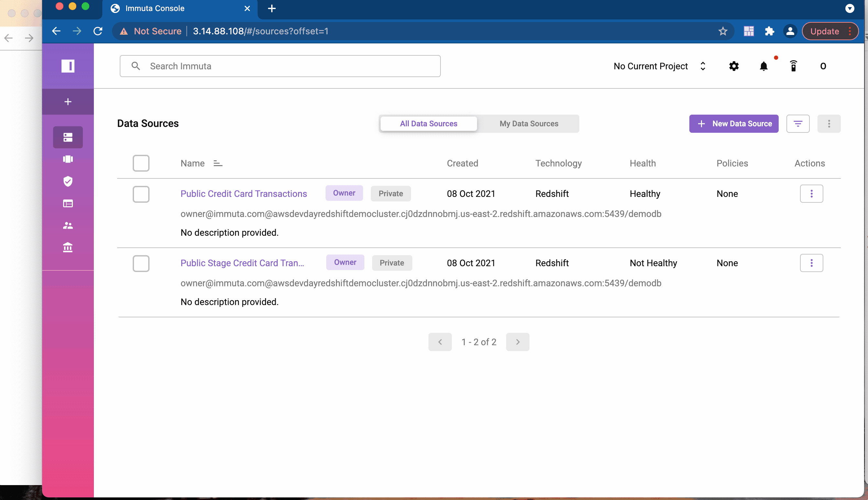Click the Chrome three-dot menu in Update button
This screenshot has height=500, width=868.
pos(850,31)
